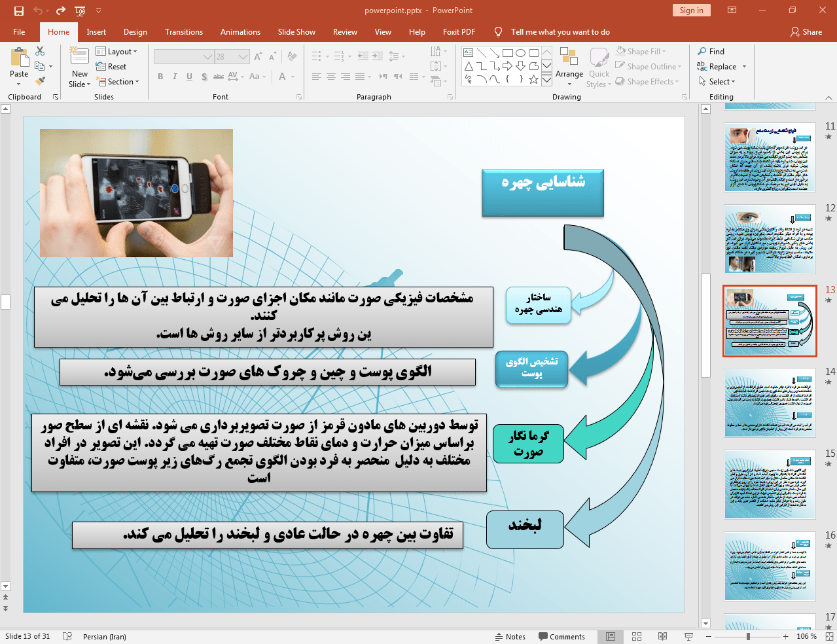Click the Paste icon
Viewport: 837px width, 644px height.
[x=19, y=58]
